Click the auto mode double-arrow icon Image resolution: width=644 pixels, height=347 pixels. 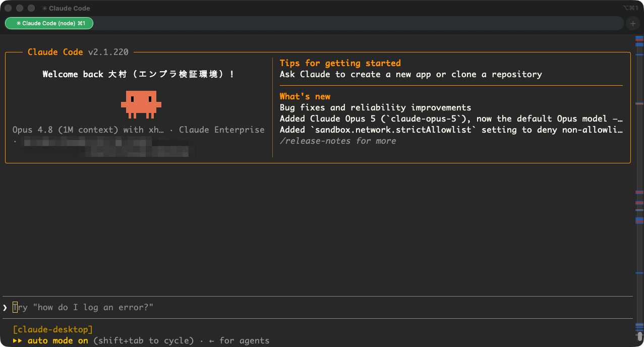pos(18,340)
